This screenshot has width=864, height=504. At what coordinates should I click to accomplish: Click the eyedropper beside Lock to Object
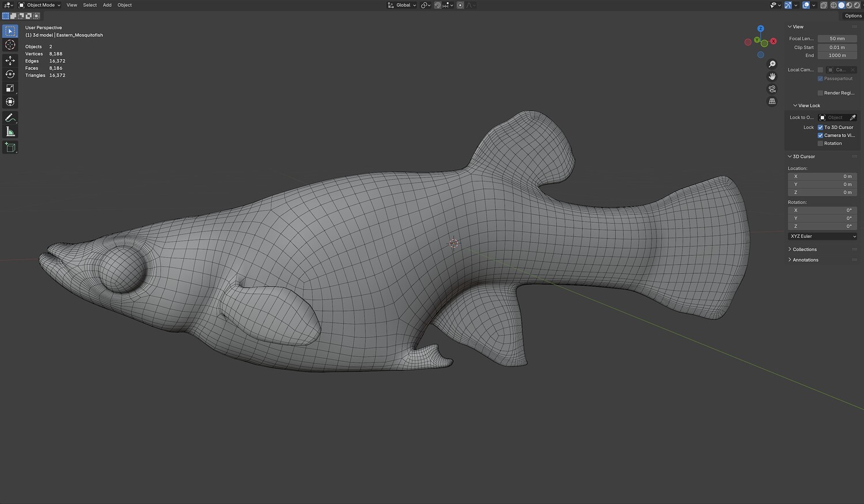853,118
